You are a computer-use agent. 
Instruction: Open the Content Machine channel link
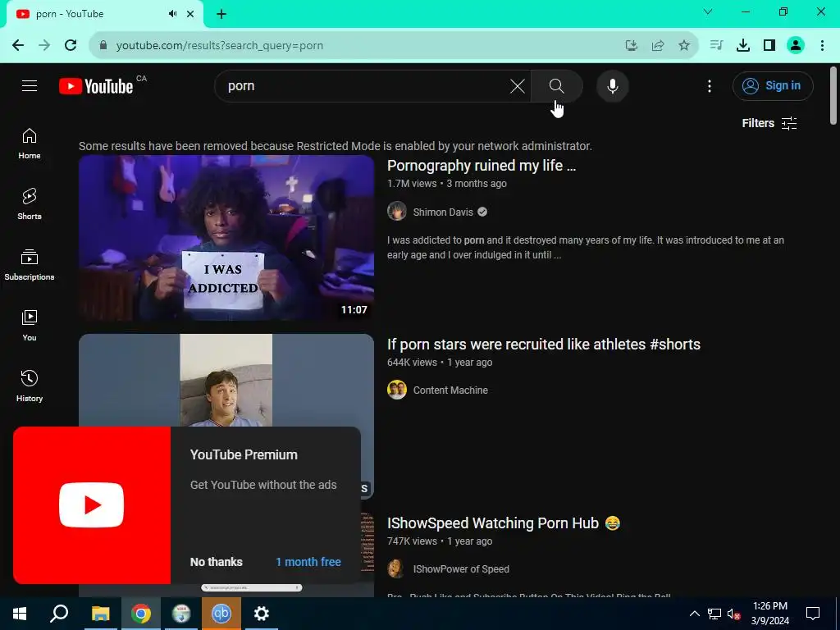pos(450,390)
